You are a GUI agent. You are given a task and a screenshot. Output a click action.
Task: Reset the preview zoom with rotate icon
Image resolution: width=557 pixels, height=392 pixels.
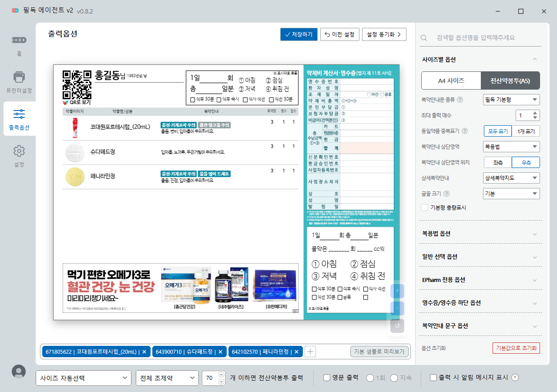(397, 325)
